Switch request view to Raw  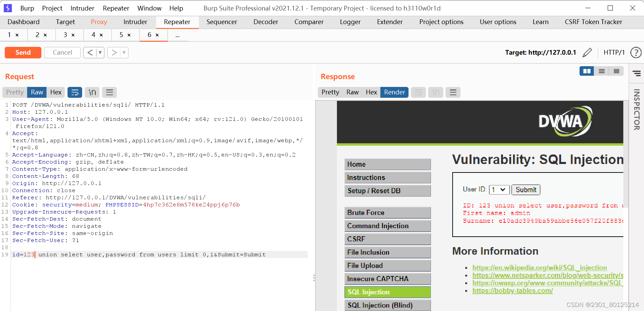(37, 92)
